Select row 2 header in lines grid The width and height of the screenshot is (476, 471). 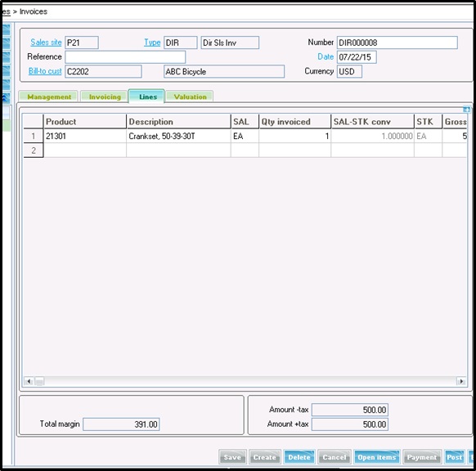point(34,150)
